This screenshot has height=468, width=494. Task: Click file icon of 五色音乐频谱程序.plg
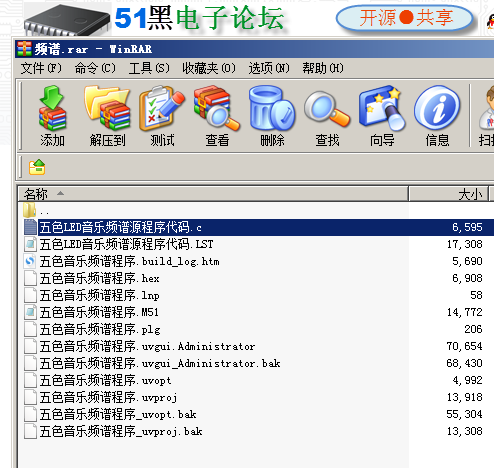[x=30, y=329]
